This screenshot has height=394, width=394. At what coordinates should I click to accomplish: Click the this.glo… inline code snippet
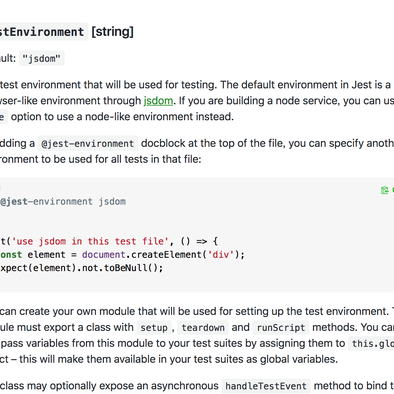371,344
